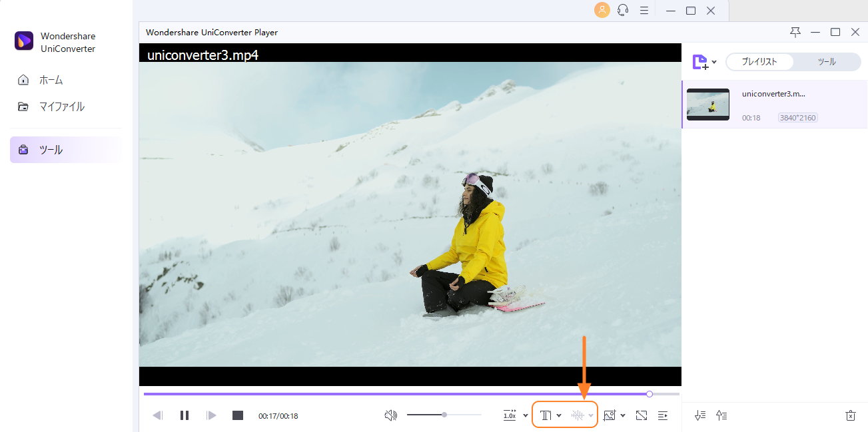Open the snapshot capture icon
The height and width of the screenshot is (432, 868).
coord(610,415)
